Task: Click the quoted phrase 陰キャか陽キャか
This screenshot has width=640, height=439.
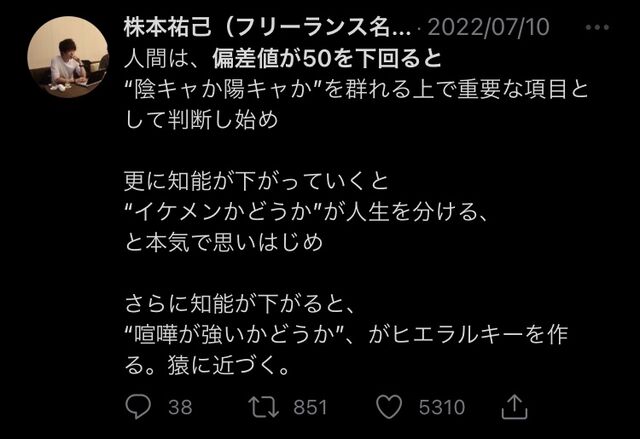Action: click(x=223, y=89)
